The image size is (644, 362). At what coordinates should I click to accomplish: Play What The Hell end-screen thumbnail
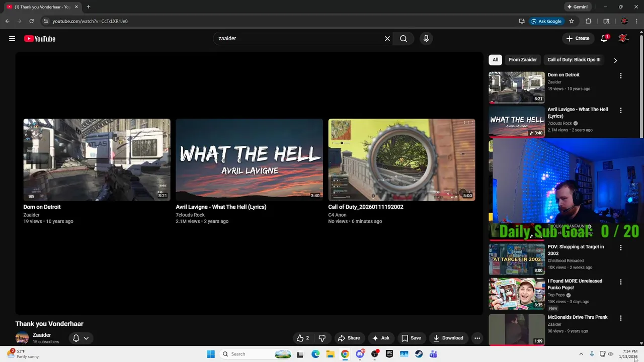click(x=249, y=160)
